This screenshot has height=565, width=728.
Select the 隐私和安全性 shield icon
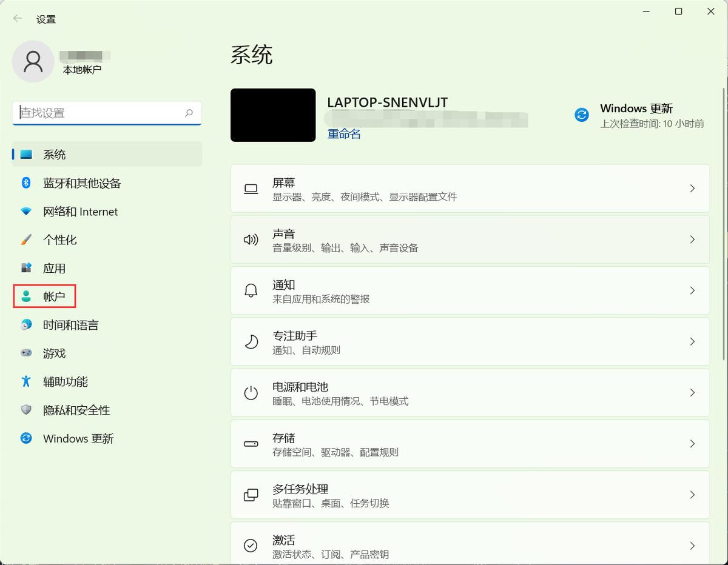tap(26, 410)
